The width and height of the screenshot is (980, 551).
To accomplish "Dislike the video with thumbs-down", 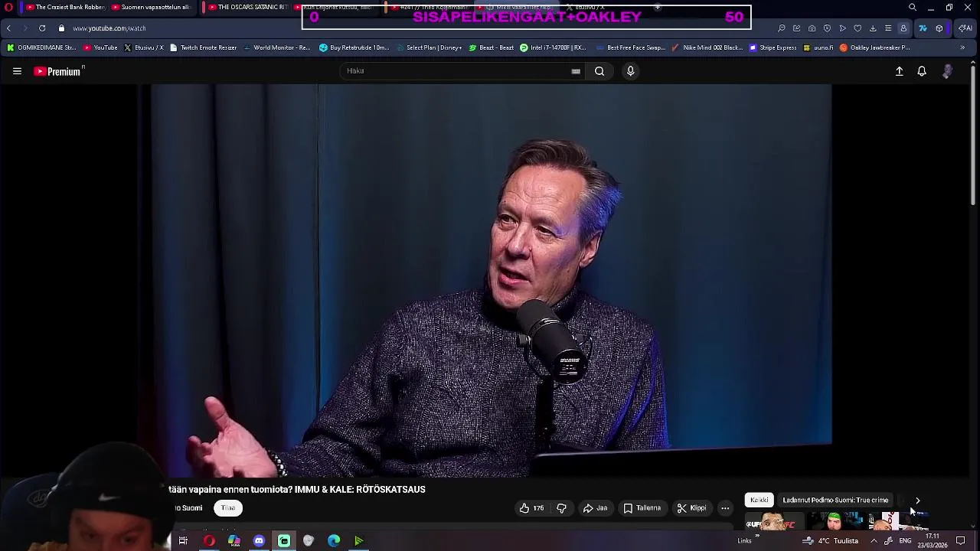I will (x=561, y=508).
